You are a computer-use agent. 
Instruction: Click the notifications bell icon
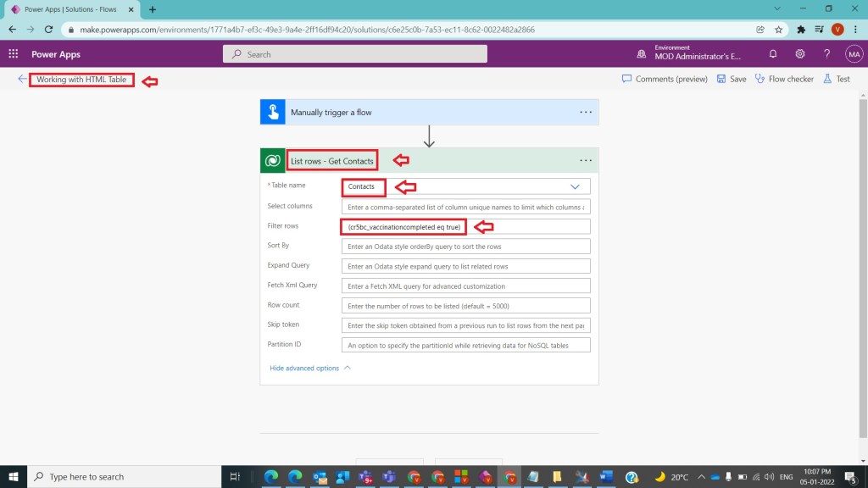pyautogui.click(x=772, y=53)
